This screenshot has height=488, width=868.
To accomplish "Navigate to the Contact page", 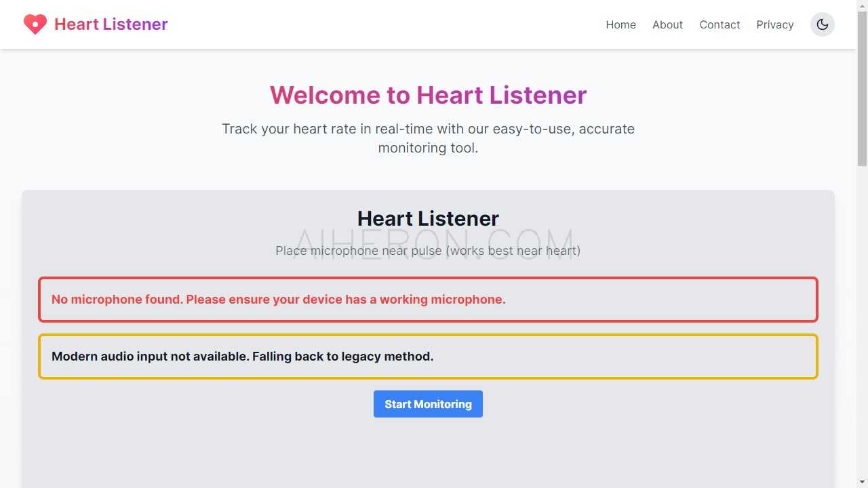I will tap(719, 24).
